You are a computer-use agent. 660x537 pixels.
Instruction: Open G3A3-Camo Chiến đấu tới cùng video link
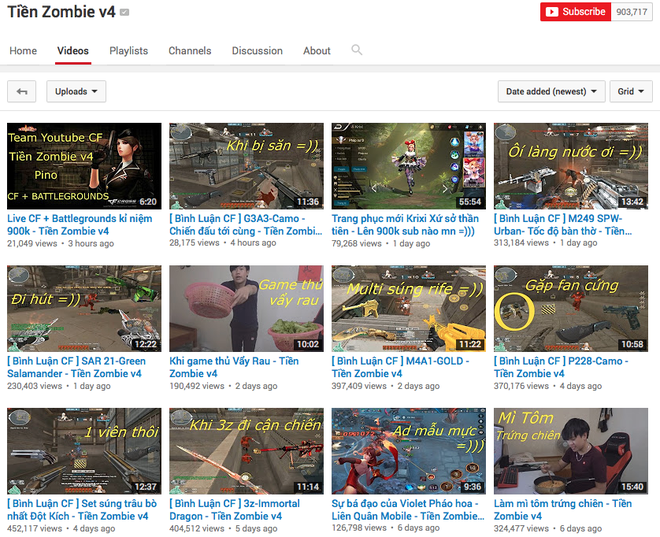tap(246, 225)
